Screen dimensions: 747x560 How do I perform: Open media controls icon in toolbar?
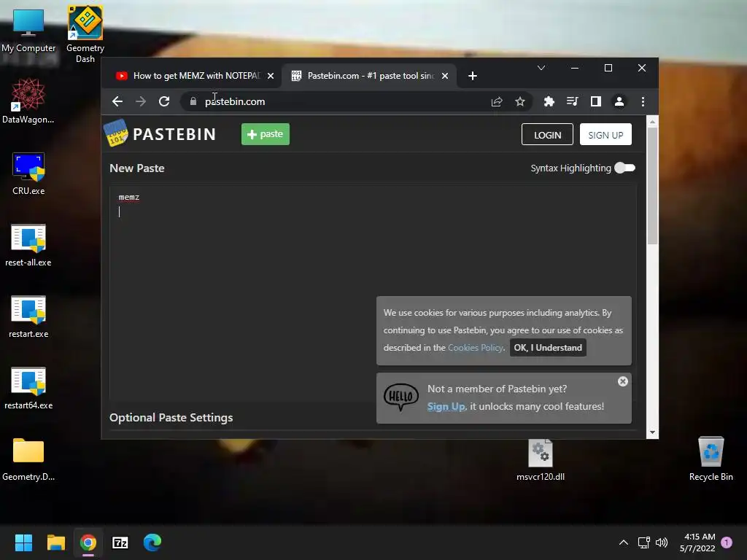point(572,101)
